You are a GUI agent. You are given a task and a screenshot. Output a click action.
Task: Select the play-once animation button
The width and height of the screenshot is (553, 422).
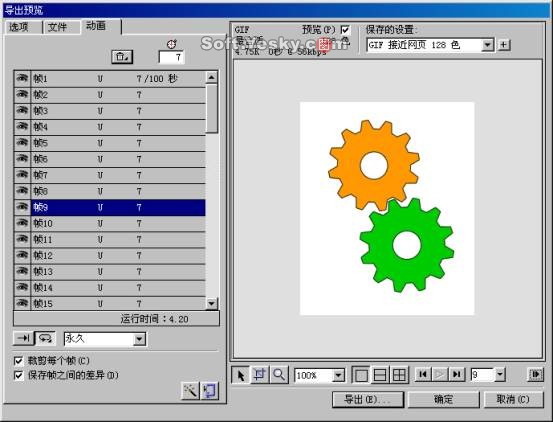(x=24, y=338)
